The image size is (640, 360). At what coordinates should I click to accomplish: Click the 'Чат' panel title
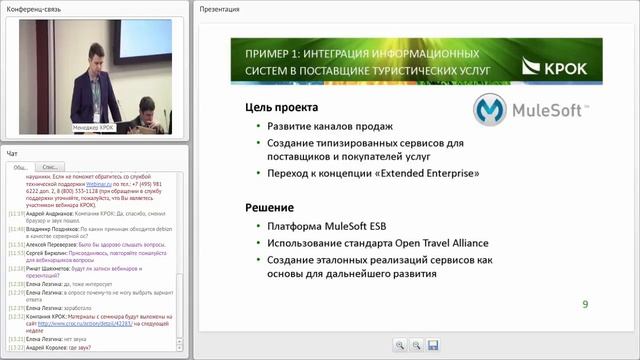[x=12, y=153]
